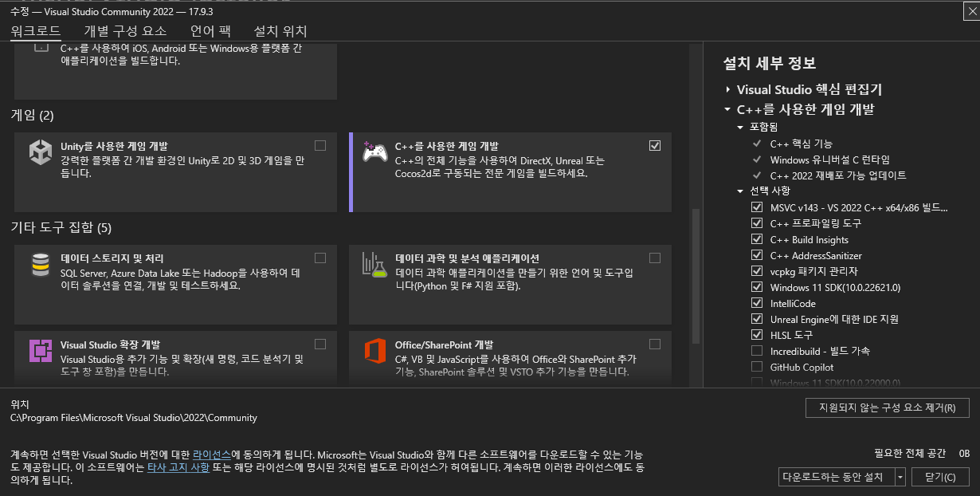Click the partially visible C++ mobile workload card

point(175,72)
